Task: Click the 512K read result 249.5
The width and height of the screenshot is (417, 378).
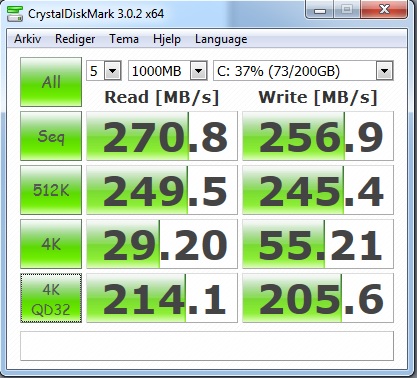Action: point(162,190)
